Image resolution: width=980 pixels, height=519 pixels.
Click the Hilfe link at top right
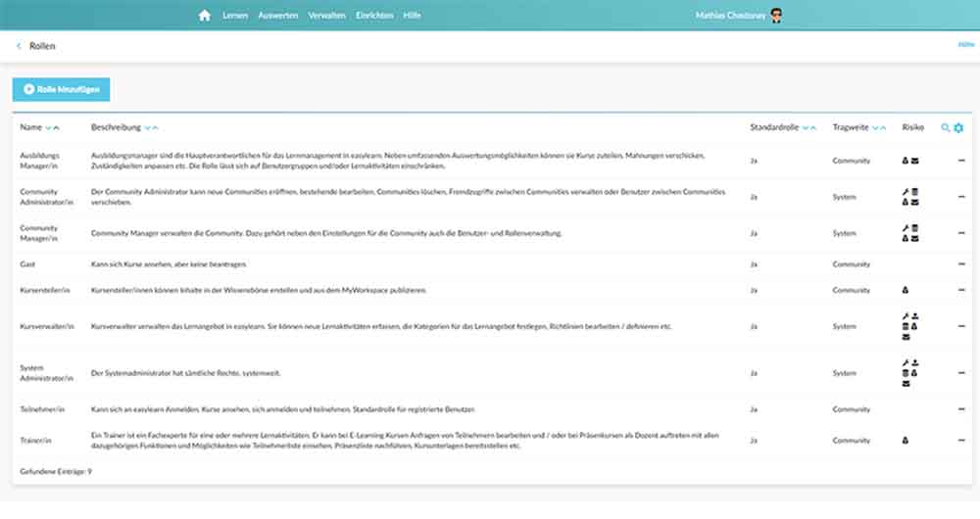[x=965, y=46]
